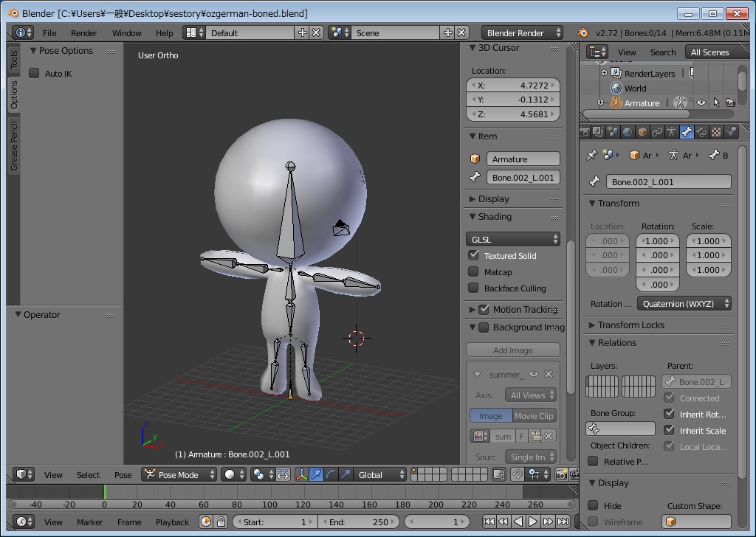Open the Armature data properties tab
The width and height of the screenshot is (756, 537).
(672, 131)
